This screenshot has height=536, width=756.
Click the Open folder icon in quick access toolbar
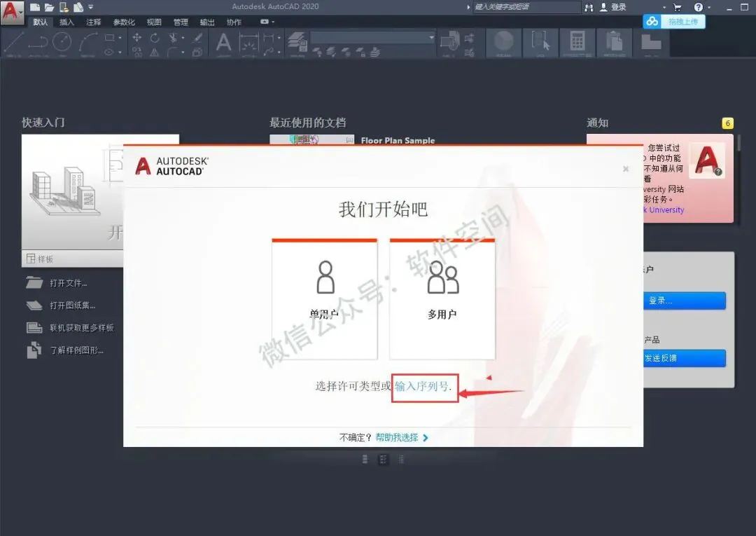pyautogui.click(x=49, y=7)
